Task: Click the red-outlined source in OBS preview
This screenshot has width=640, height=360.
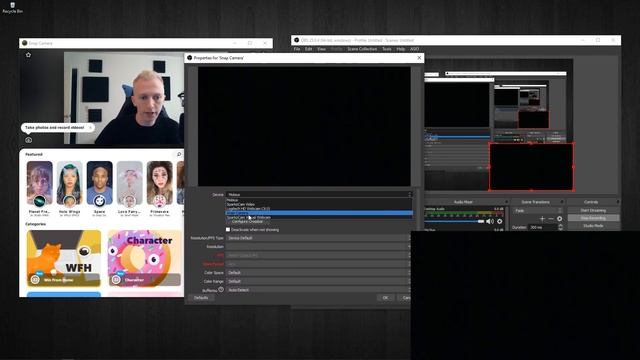Action: [531, 167]
